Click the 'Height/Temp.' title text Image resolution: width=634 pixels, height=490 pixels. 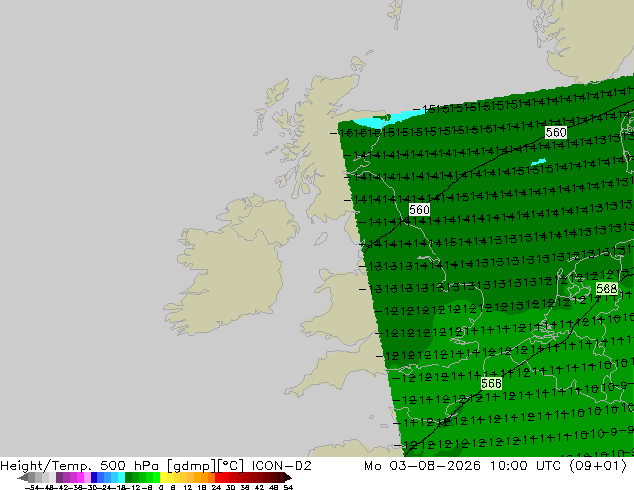click(46, 466)
